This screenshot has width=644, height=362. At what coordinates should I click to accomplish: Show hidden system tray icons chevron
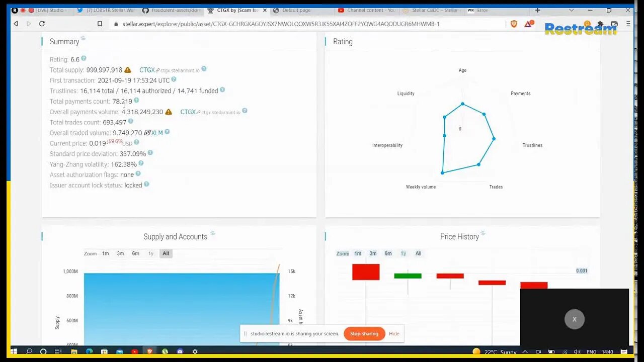[525, 352]
